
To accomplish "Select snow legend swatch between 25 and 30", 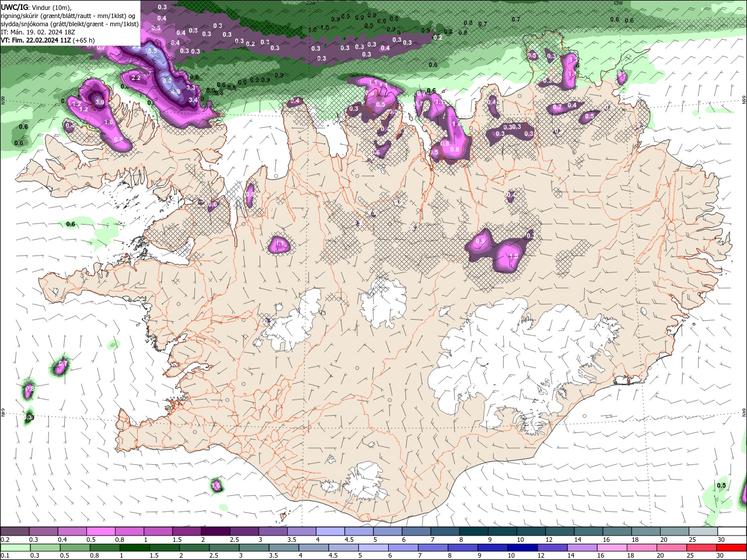I will pyautogui.click(x=703, y=531).
